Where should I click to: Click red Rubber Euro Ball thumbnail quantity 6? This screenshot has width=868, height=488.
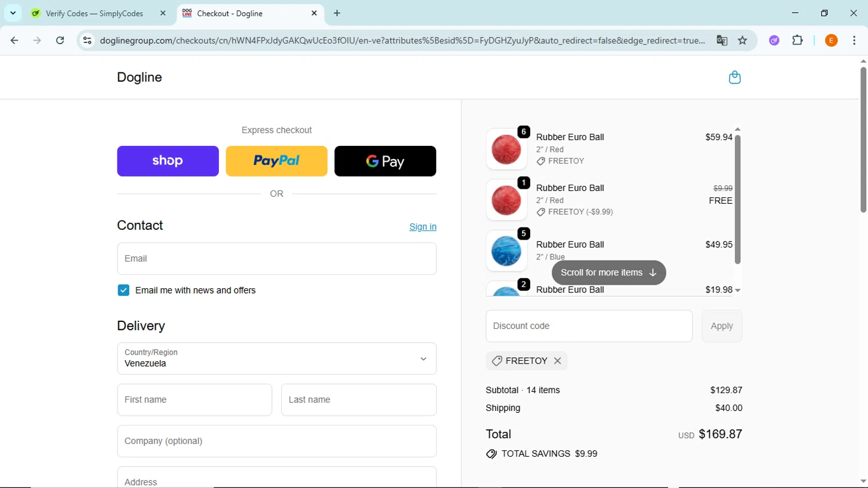(506, 149)
